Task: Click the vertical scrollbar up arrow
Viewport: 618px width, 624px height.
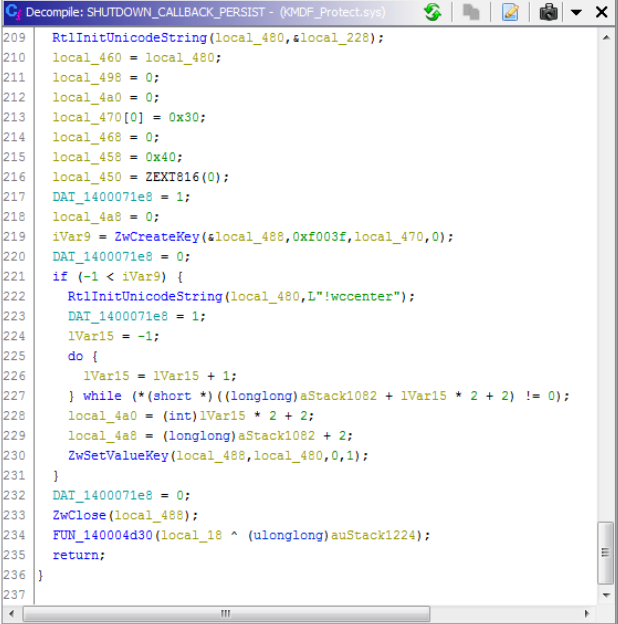Action: (x=606, y=37)
